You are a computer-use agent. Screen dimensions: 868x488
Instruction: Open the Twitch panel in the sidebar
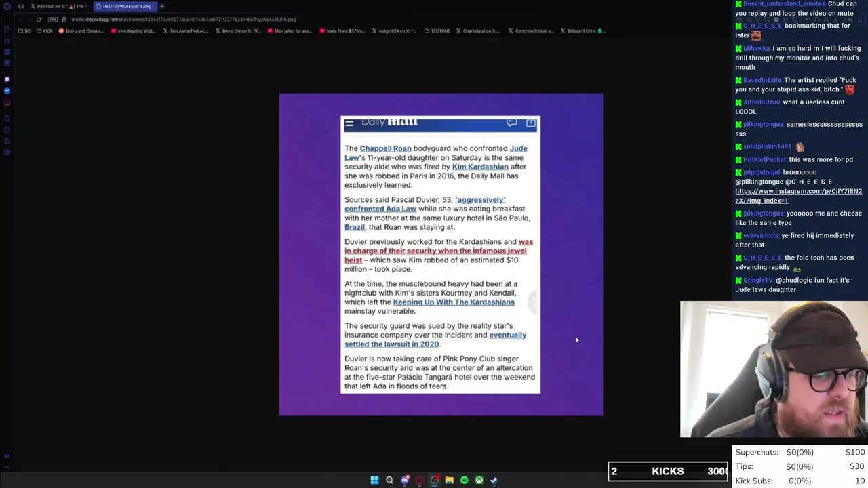(7, 79)
